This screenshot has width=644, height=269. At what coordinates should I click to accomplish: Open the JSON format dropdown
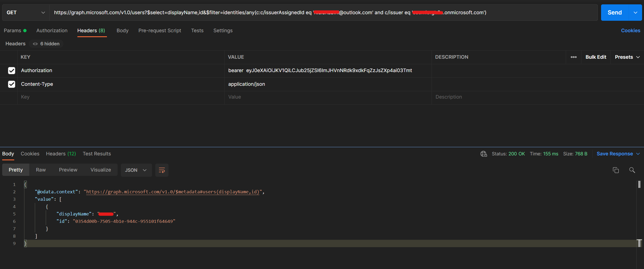click(136, 170)
